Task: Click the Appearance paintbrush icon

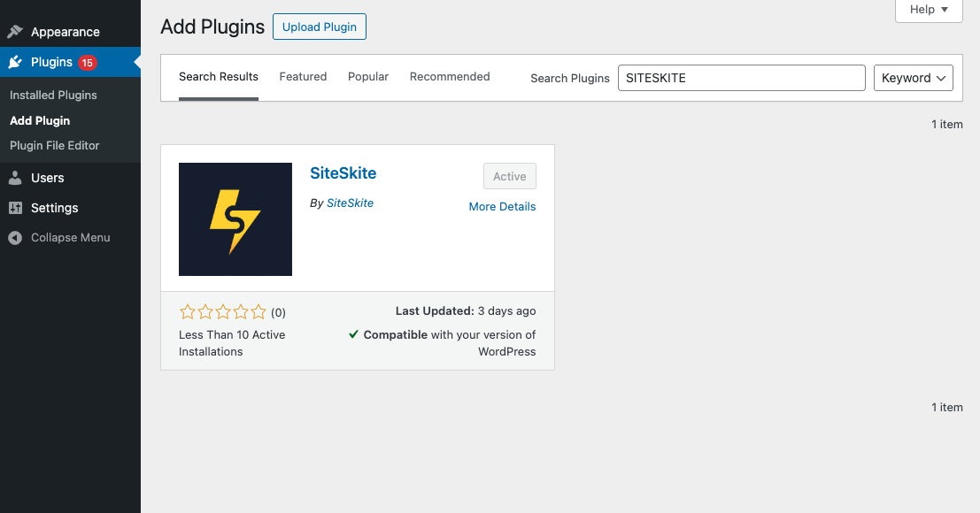Action: (x=15, y=32)
